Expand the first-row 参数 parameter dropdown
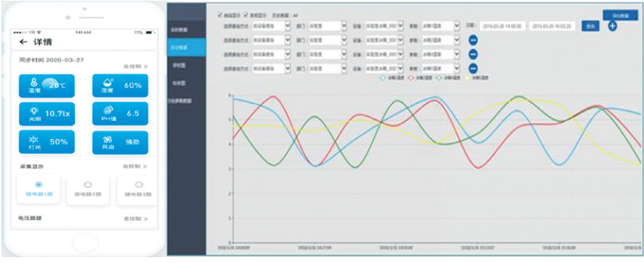 [440, 26]
